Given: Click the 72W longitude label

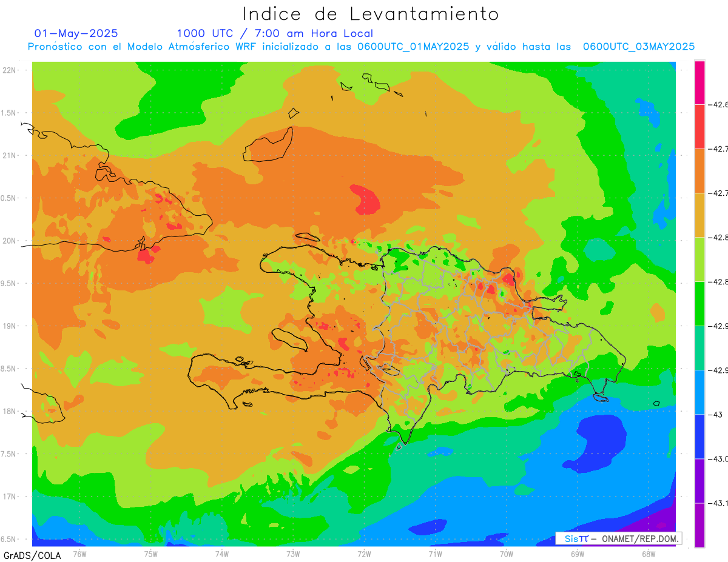Looking at the screenshot, I should [364, 553].
